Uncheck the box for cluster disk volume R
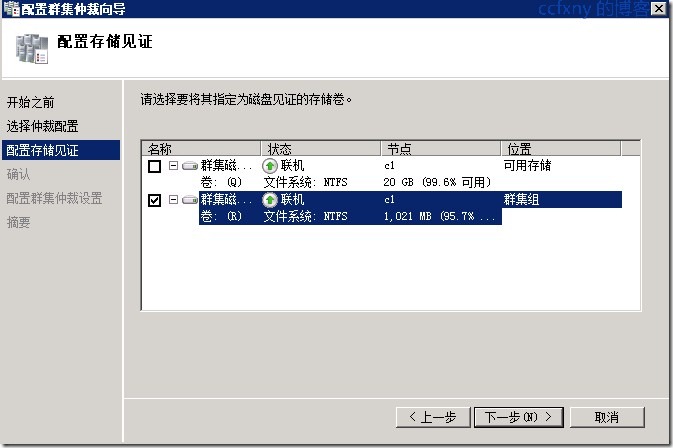This screenshot has height=448, width=673. tap(155, 200)
